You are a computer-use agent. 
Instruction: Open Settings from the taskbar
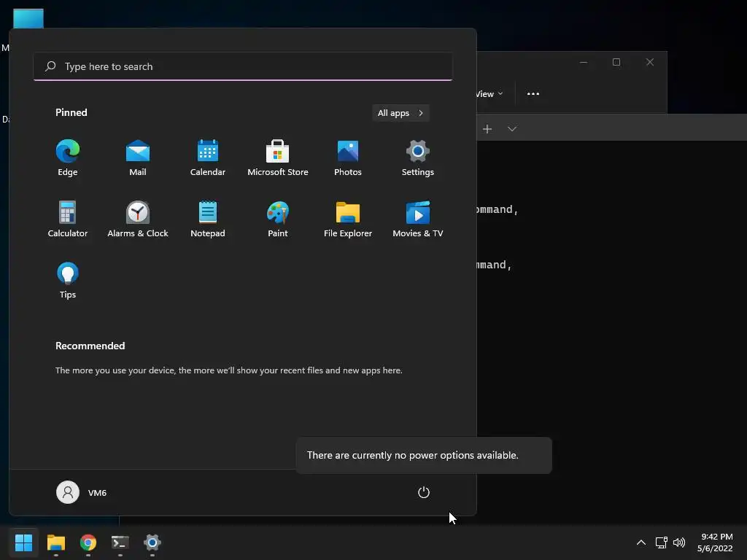152,542
